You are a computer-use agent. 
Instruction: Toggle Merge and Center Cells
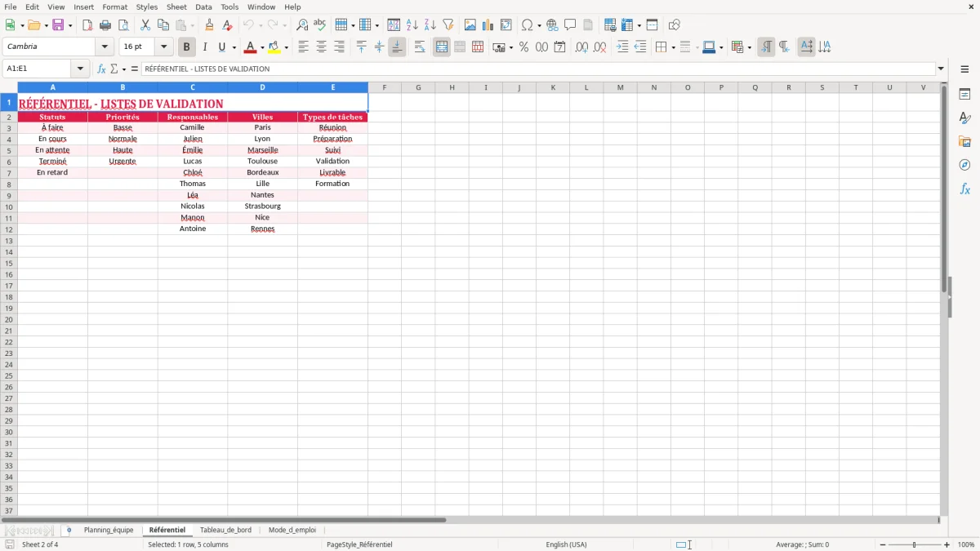click(442, 47)
